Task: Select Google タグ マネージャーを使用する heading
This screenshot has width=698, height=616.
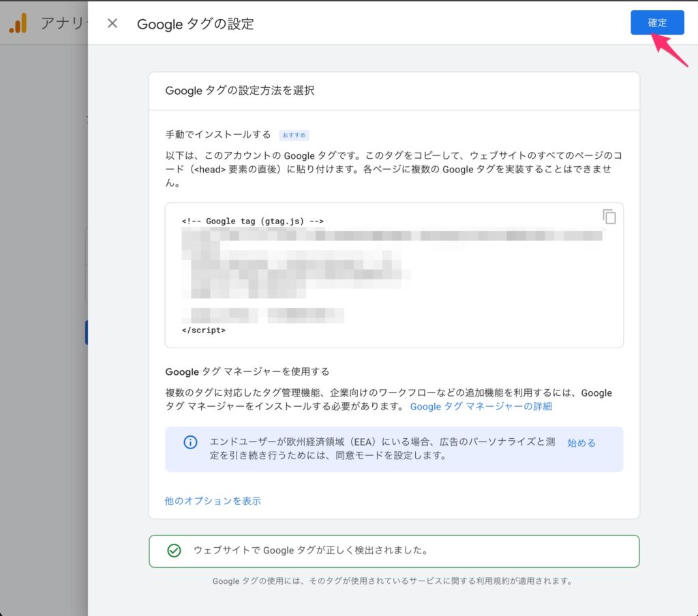Action: click(x=247, y=371)
